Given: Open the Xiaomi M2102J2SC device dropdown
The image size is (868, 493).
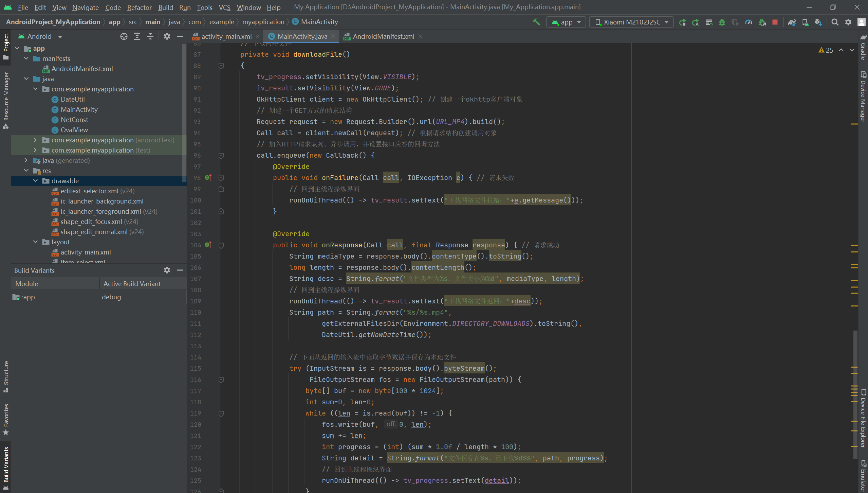Looking at the screenshot, I should click(631, 22).
